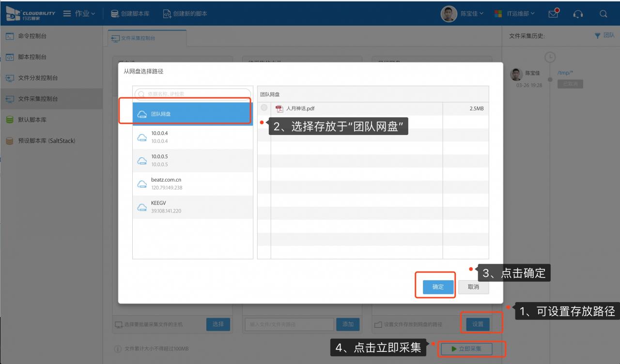Click the 创建脚本库 database icon
Screen dimensions: 620x364
pos(115,14)
